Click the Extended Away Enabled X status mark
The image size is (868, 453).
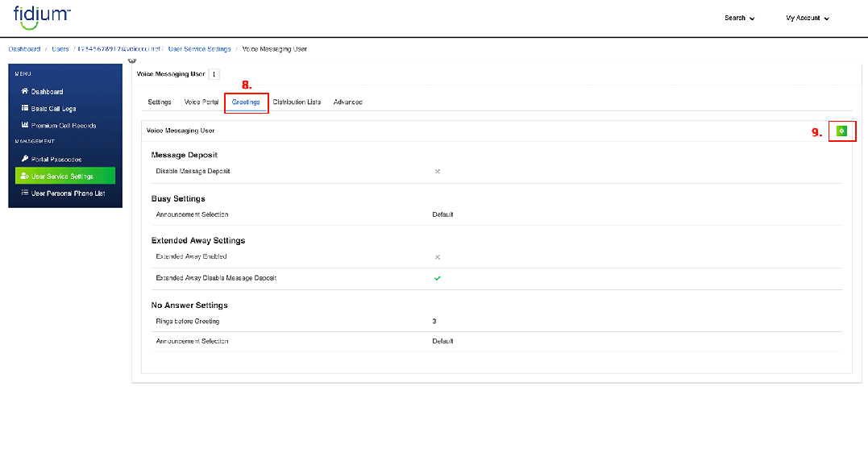pos(438,257)
